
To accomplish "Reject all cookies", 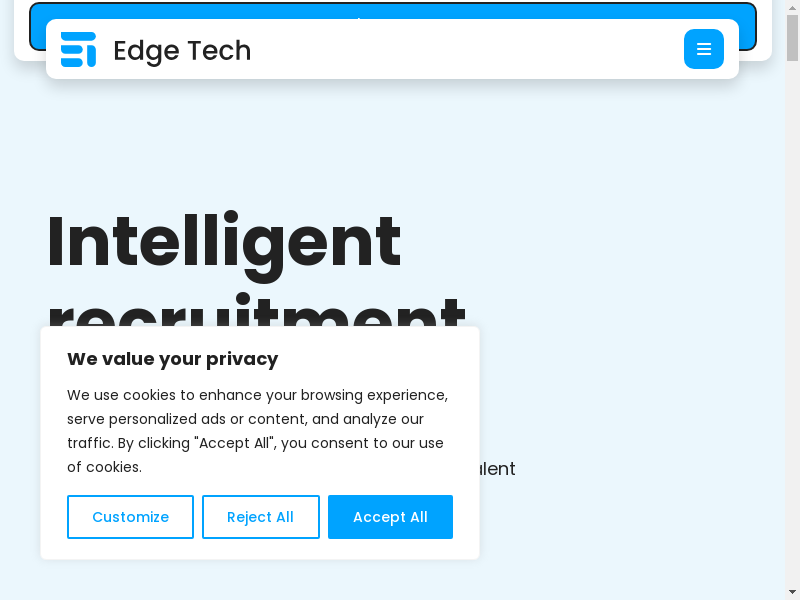I will [260, 517].
